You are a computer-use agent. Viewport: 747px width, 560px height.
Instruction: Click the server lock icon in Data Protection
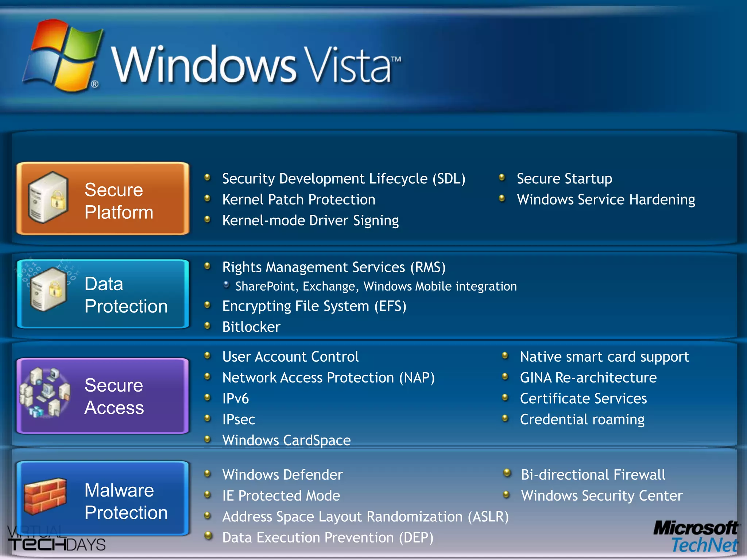pos(48,289)
